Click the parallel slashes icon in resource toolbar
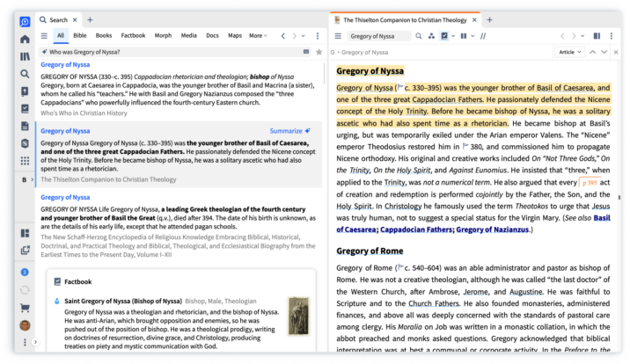The width and height of the screenshot is (630, 364). [483, 36]
